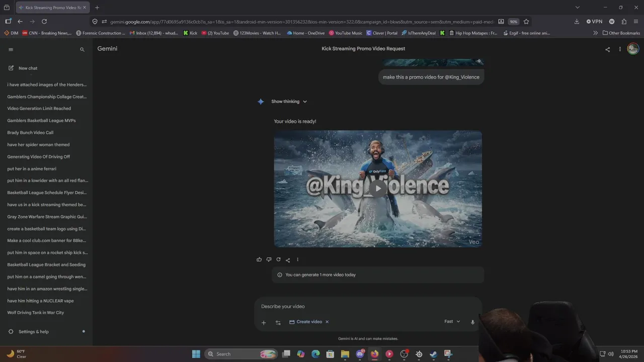Screen dimensions: 644x362
Task: Click the plus add files icon
Action: [x=264, y=322]
